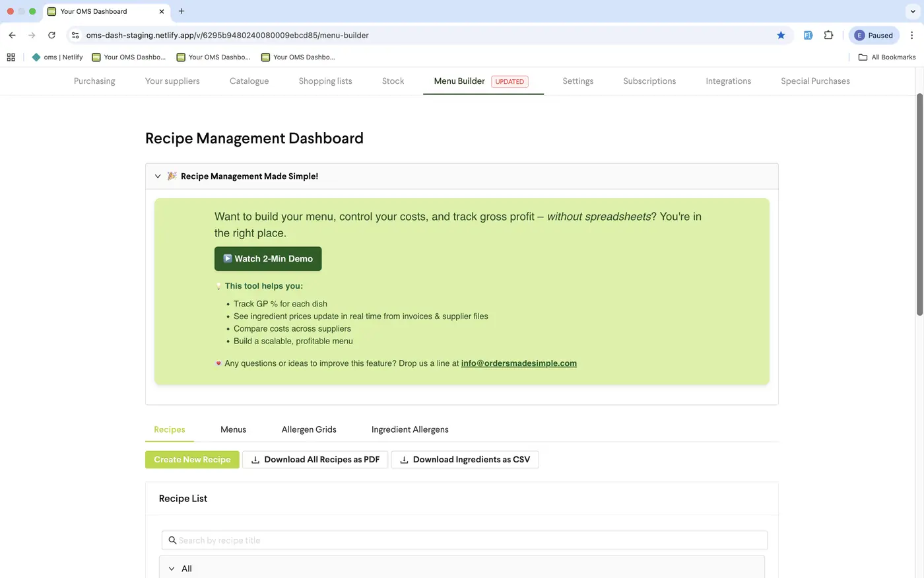Viewport: 924px width, 578px height.
Task: View site information icon in address bar
Action: click(75, 35)
